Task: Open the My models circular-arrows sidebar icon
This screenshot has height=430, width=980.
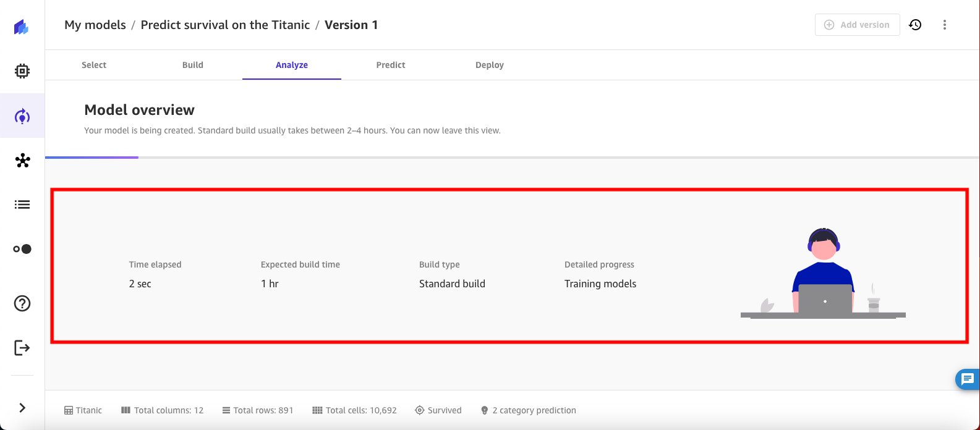Action: click(22, 116)
